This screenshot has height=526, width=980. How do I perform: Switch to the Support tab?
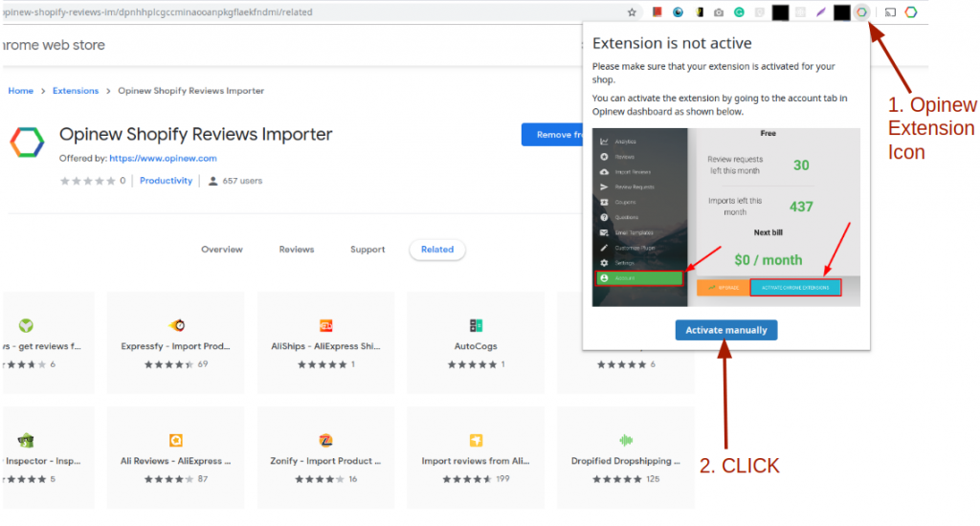tap(367, 250)
